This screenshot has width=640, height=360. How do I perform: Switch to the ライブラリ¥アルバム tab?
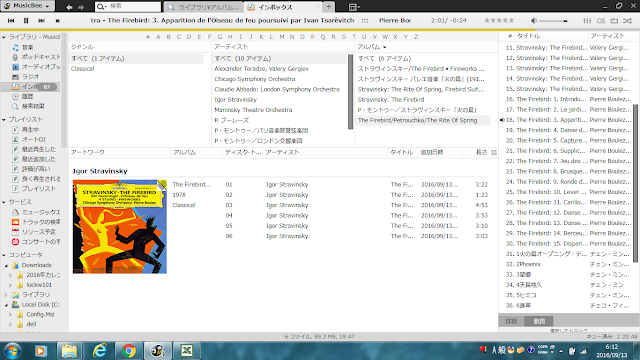(204, 7)
